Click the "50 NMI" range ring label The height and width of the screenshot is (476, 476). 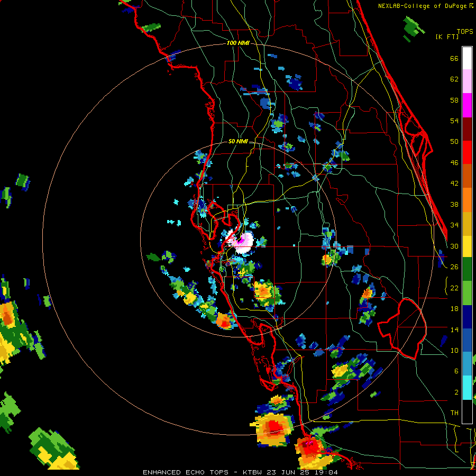click(238, 141)
